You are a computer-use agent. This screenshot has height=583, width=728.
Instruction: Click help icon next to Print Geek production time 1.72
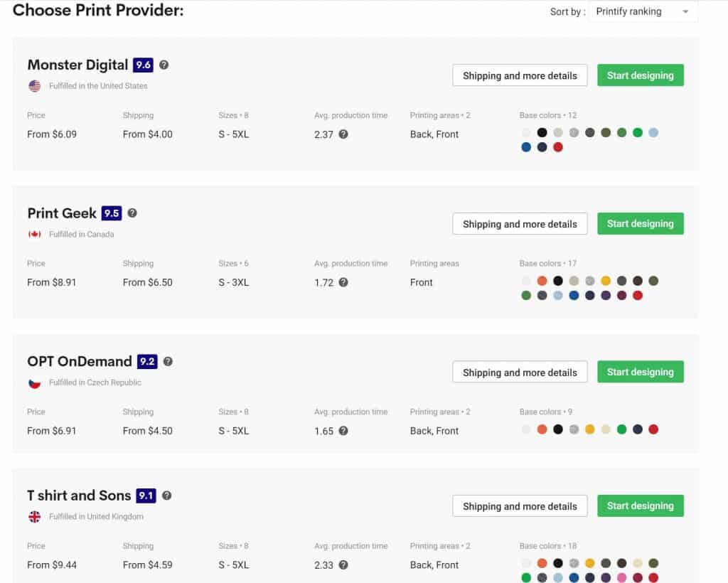[343, 282]
